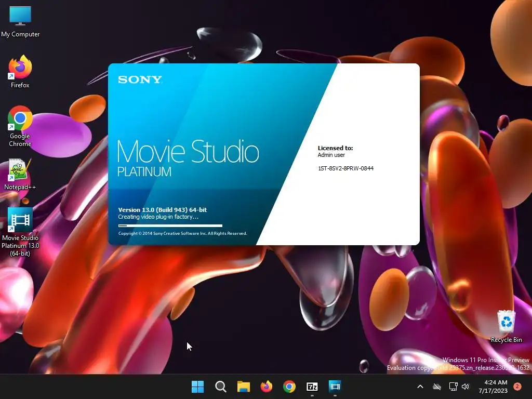This screenshot has width=532, height=399.
Task: Open Notepad++ desktop shortcut
Action: 20,174
